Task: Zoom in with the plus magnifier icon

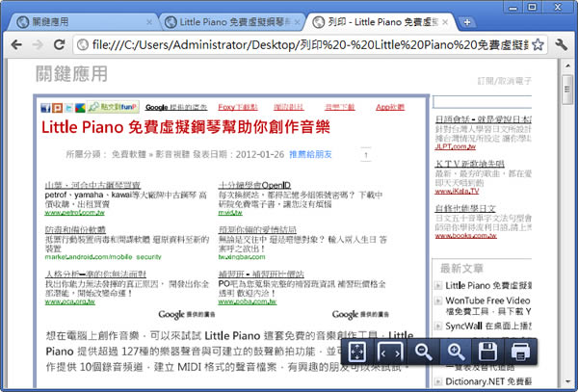Action: tap(456, 352)
